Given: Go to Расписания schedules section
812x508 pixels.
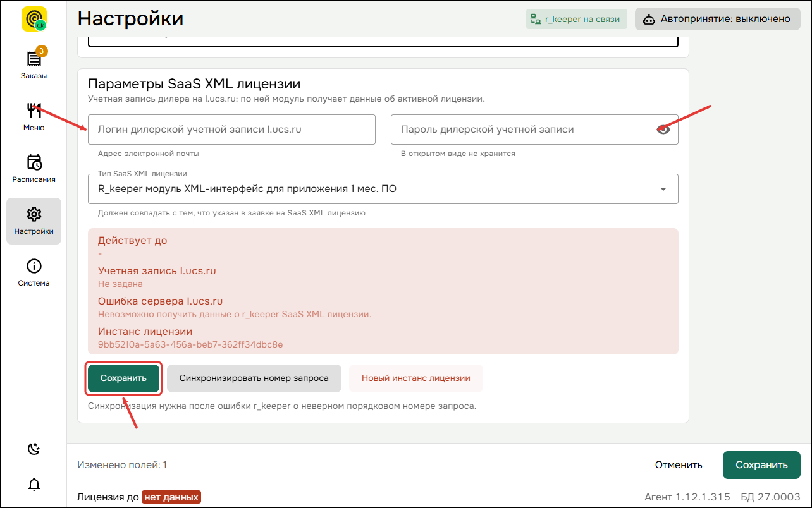Looking at the screenshot, I should tap(34, 168).
